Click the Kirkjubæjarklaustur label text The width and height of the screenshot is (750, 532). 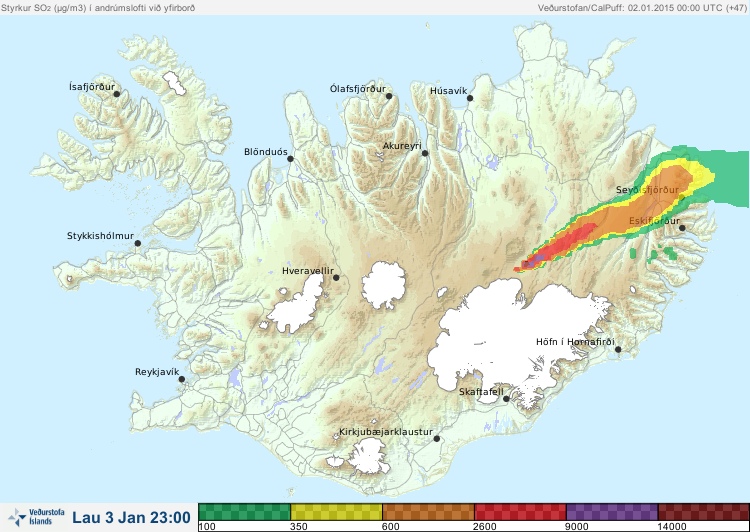coord(386,432)
